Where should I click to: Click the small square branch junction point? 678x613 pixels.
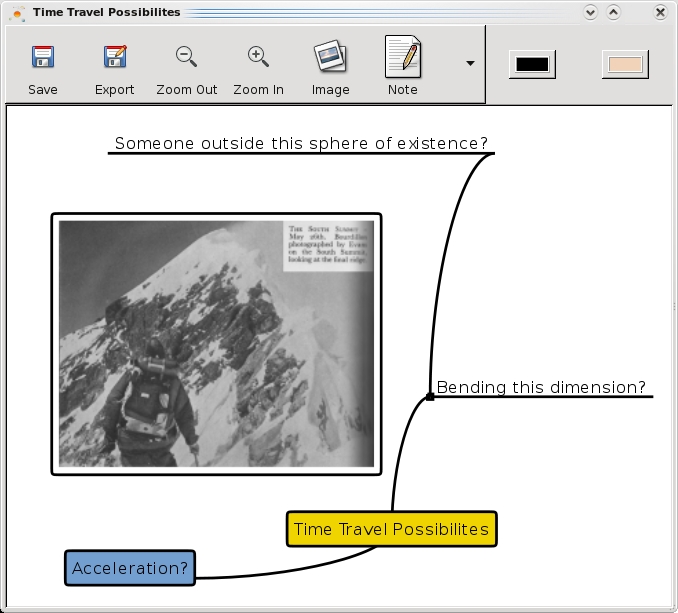pos(430,397)
